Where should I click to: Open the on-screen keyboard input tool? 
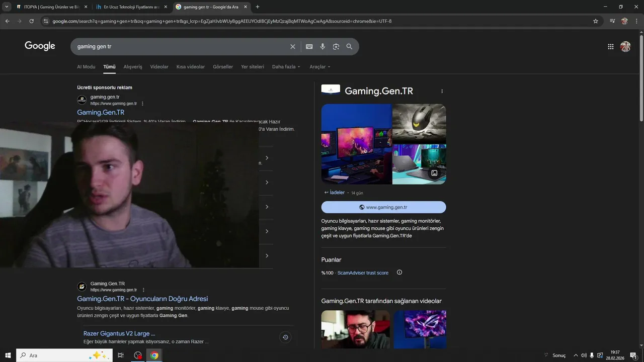(x=309, y=46)
